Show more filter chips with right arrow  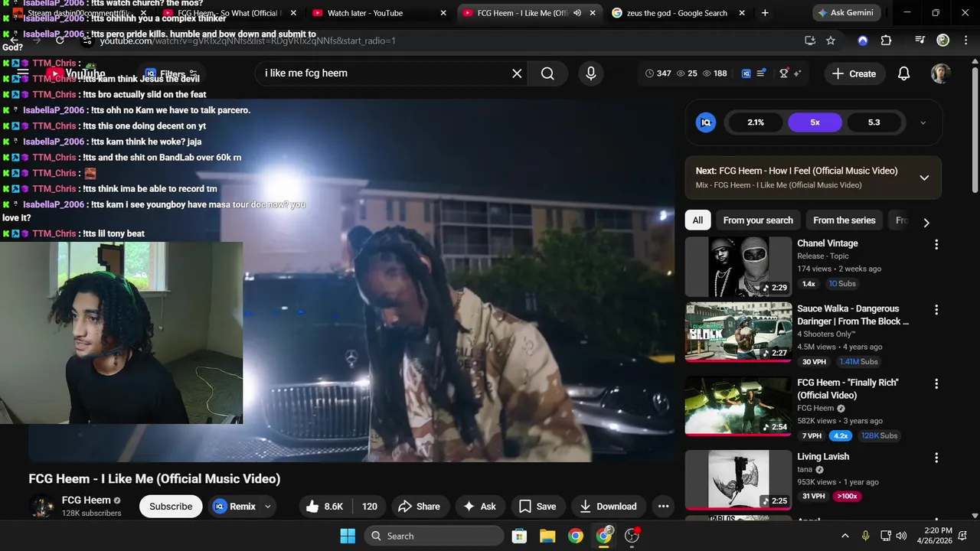pos(926,223)
